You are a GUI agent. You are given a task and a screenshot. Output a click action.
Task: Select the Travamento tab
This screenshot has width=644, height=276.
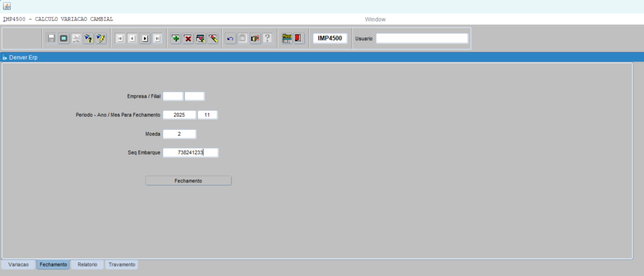coord(122,265)
